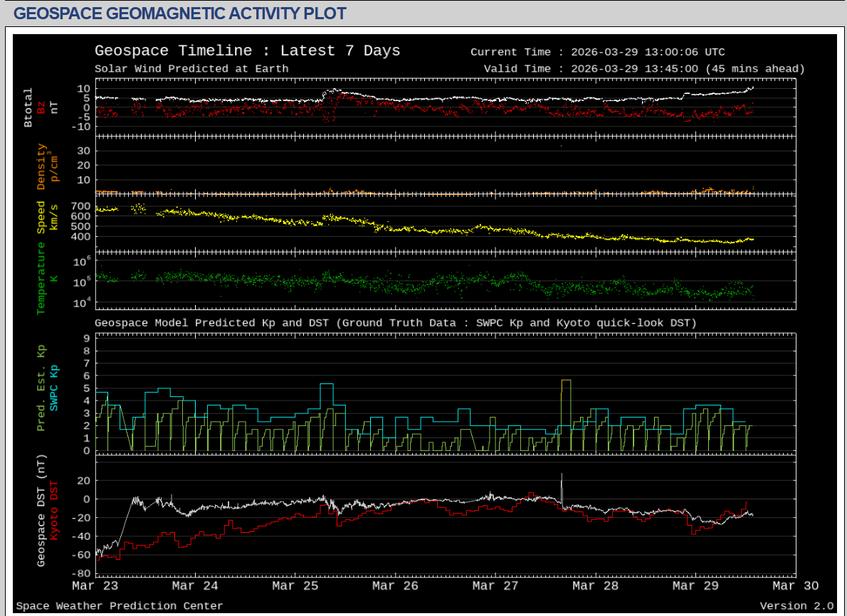Click the Geospace DST (nT) axis label

41,511
